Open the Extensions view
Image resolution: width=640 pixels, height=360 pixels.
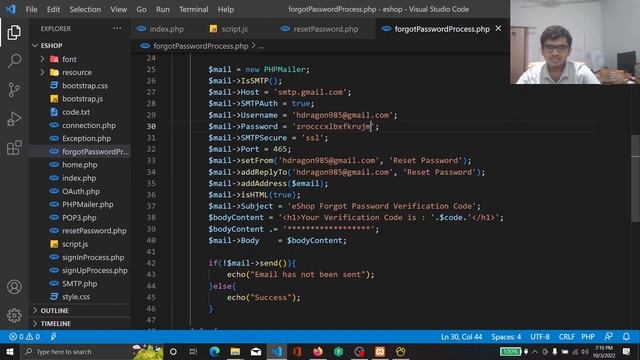(x=14, y=148)
